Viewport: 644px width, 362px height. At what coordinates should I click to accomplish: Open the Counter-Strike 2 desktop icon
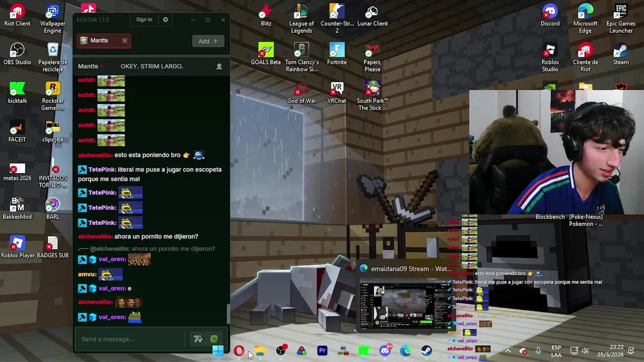pyautogui.click(x=337, y=19)
